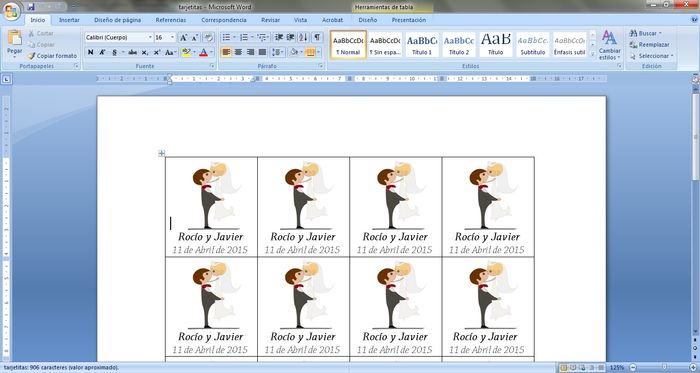
Task: Open the Revisar tab
Action: pos(271,20)
